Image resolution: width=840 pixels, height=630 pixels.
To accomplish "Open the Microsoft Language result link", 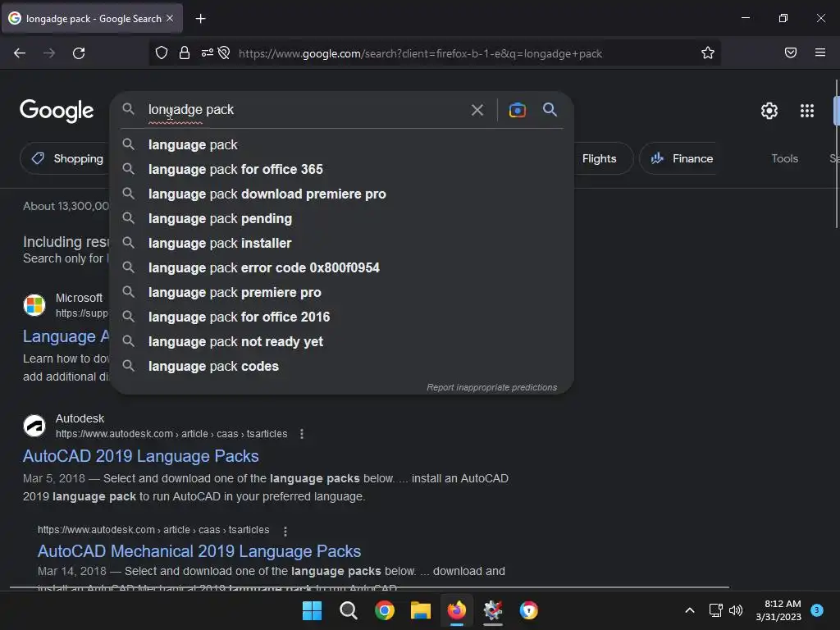I will (66, 336).
